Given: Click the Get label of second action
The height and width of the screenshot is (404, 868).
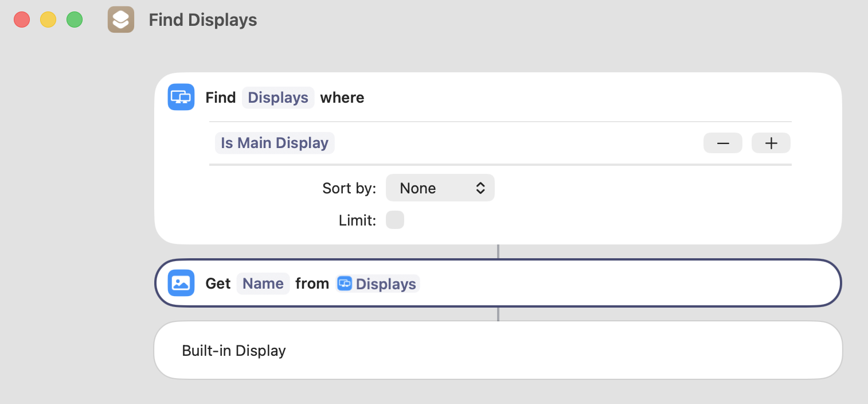Looking at the screenshot, I should click(218, 283).
